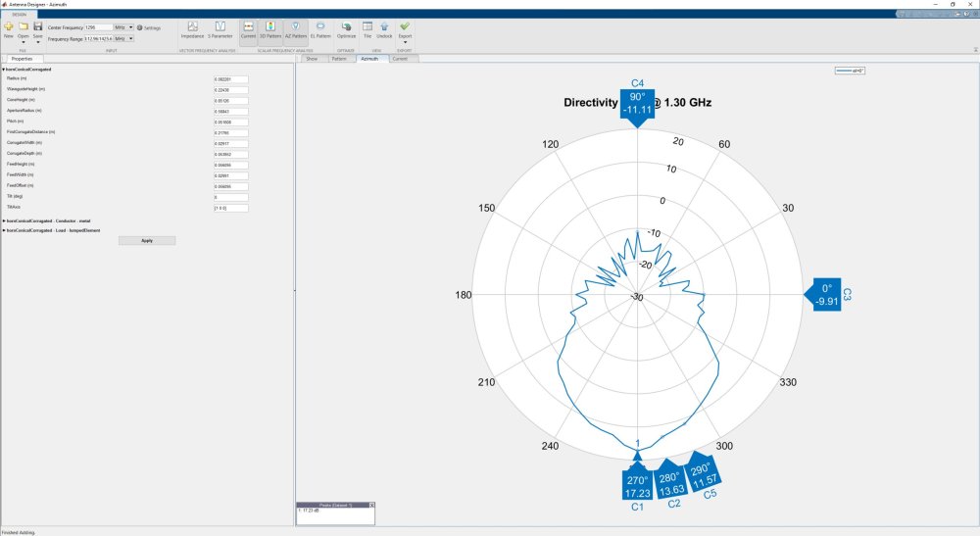Open the Save dropdown arrow
The width and height of the screenshot is (980, 536).
pos(38,42)
